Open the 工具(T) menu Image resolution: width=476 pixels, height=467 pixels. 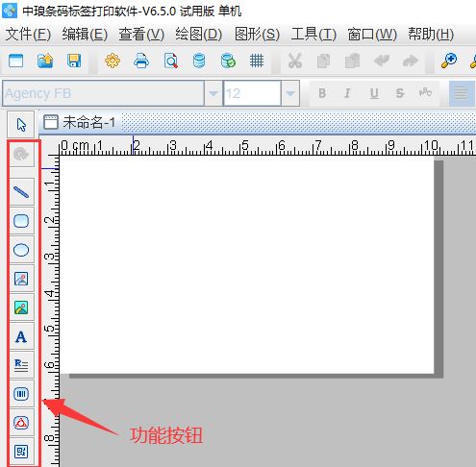coord(313,35)
